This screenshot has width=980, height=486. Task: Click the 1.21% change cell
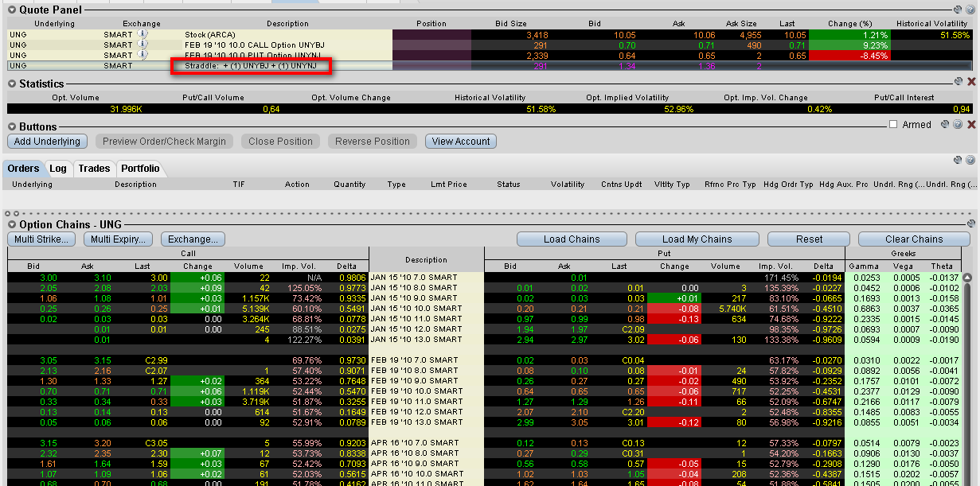850,35
